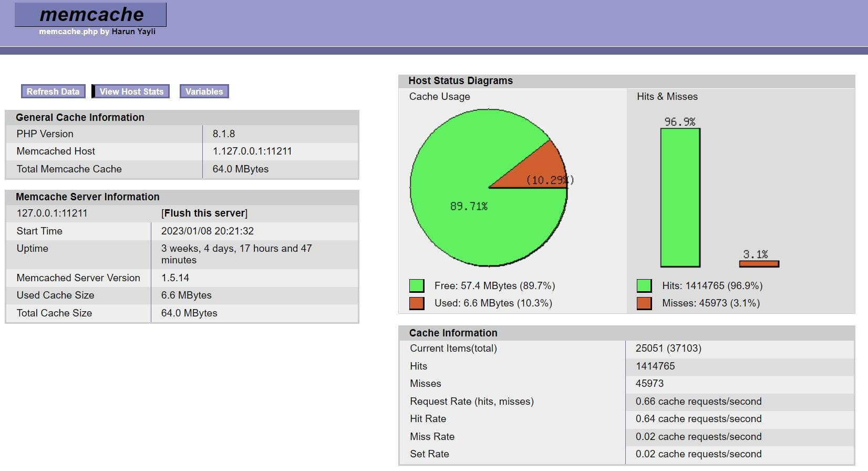Open the View Host Stats tab
Viewport: 868px width, 471px height.
point(131,91)
